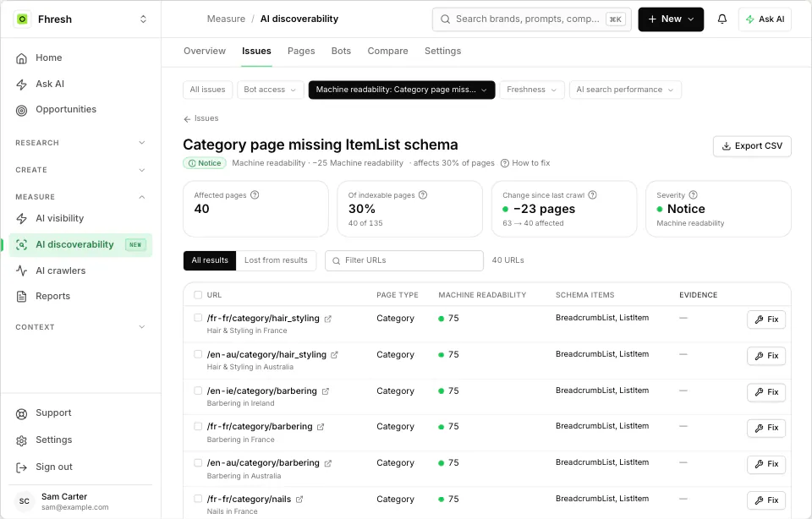Screen dimensions: 812x519
Task: Click the Measure breadcrumb link
Action: pos(226,19)
